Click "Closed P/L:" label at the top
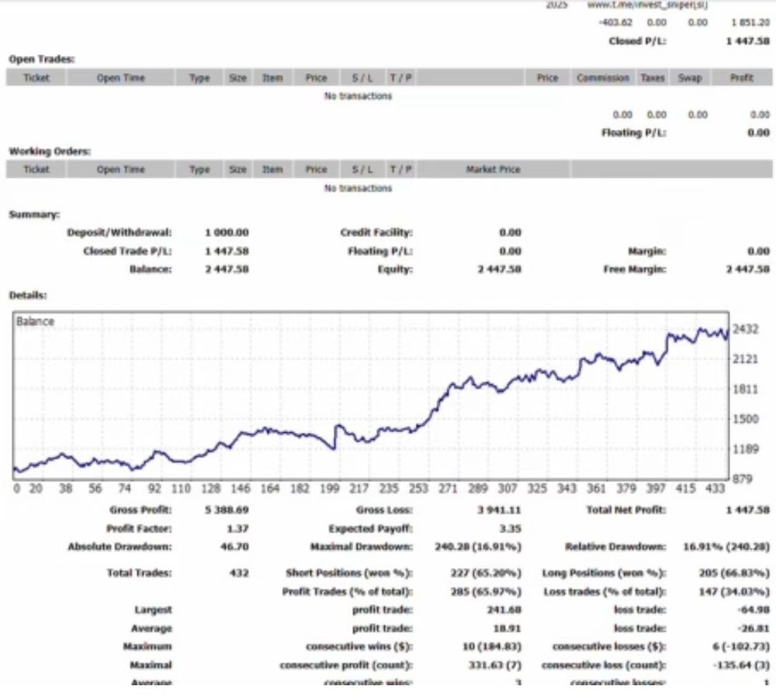The height and width of the screenshot is (700, 776). (637, 41)
